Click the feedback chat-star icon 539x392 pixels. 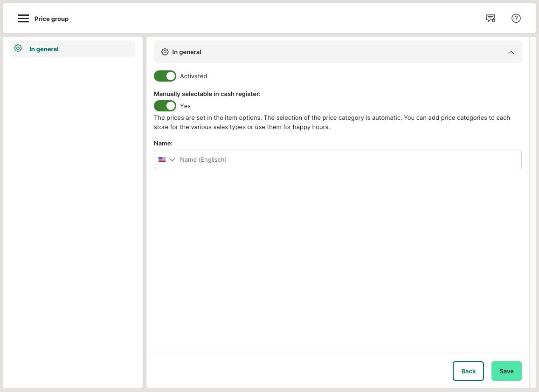click(491, 19)
